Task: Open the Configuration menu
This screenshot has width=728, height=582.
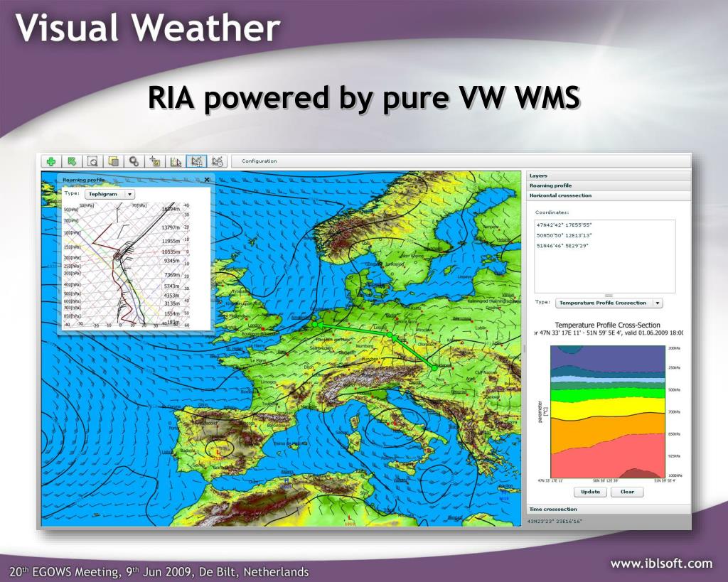Action: (259, 161)
